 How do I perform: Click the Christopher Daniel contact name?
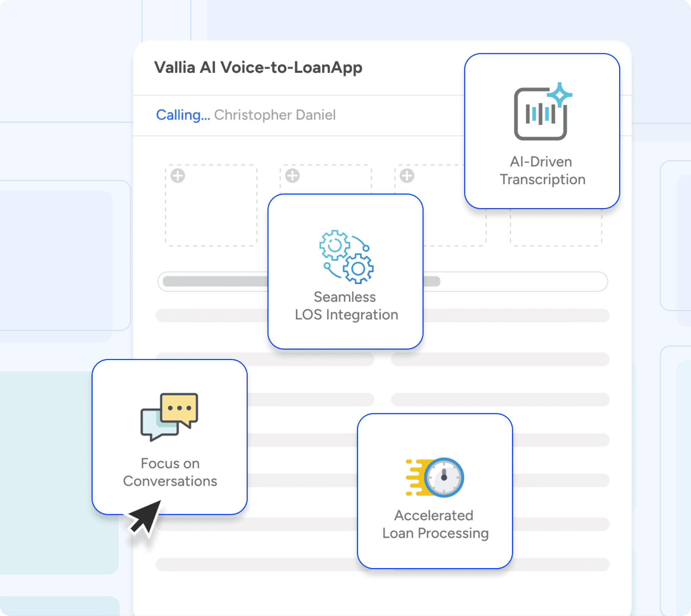[x=275, y=115]
